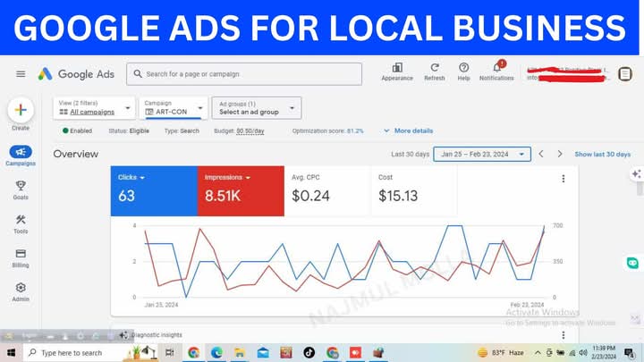The image size is (644, 362).
Task: Open Billing in the sidebar
Action: point(20,257)
